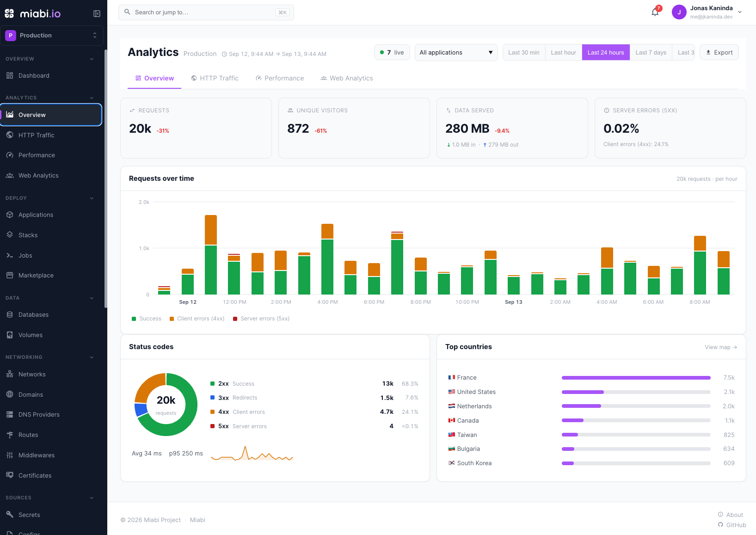The image size is (756, 535).
Task: Open Networks in the sidebar
Action: (x=51, y=374)
